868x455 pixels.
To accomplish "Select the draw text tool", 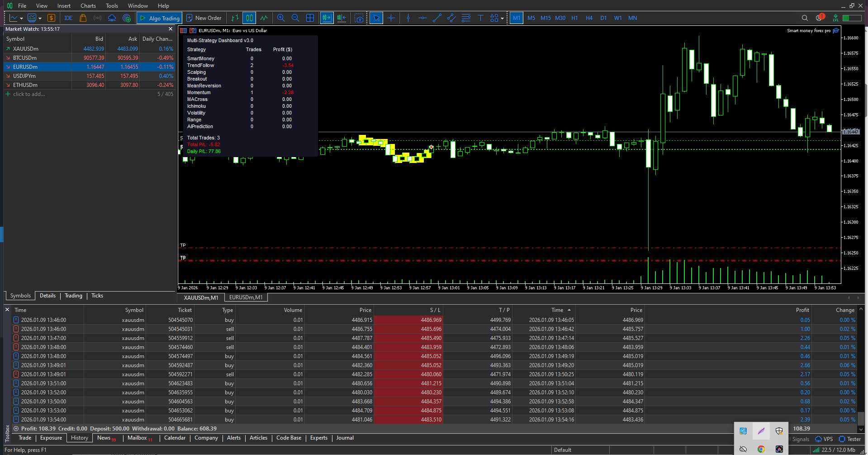I will click(x=480, y=18).
